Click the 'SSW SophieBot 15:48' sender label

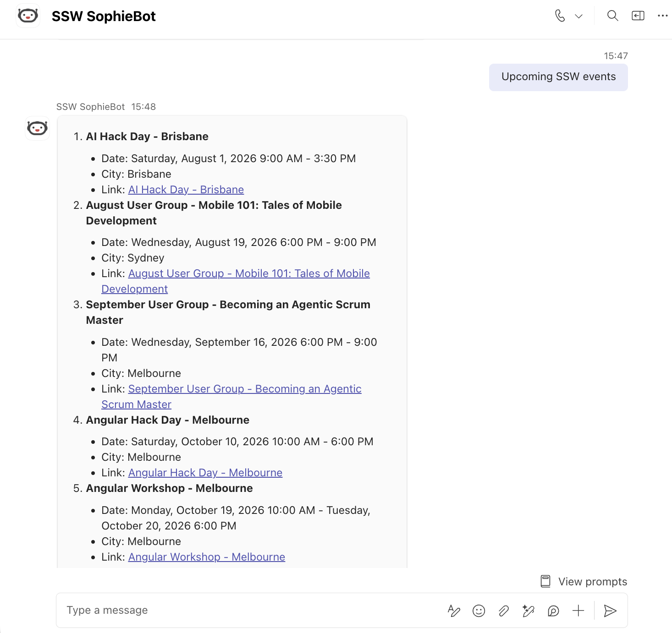pyautogui.click(x=106, y=107)
